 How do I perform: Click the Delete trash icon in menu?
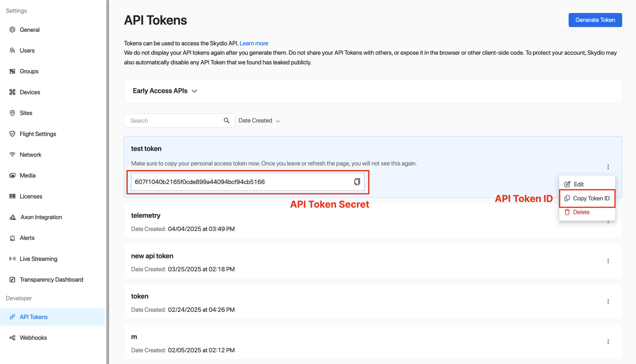coord(567,212)
